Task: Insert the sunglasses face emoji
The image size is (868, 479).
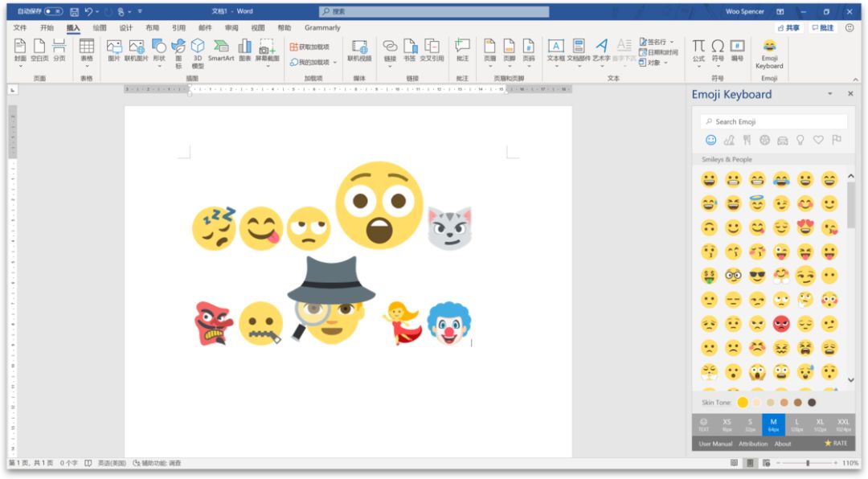Action: (x=757, y=276)
